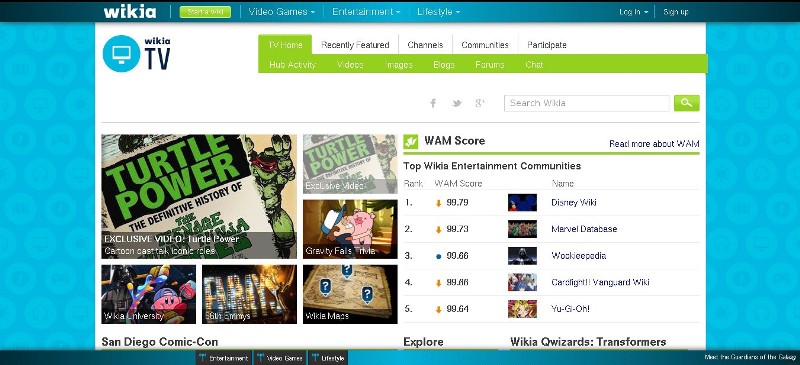The height and width of the screenshot is (365, 800).
Task: Click Entertainment shortcut in bottom bar
Action: pos(224,358)
